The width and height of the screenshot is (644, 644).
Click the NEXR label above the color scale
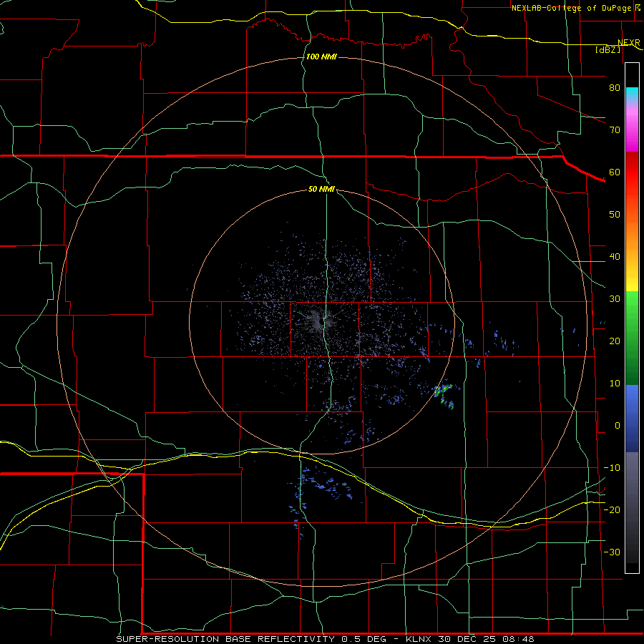point(629,43)
